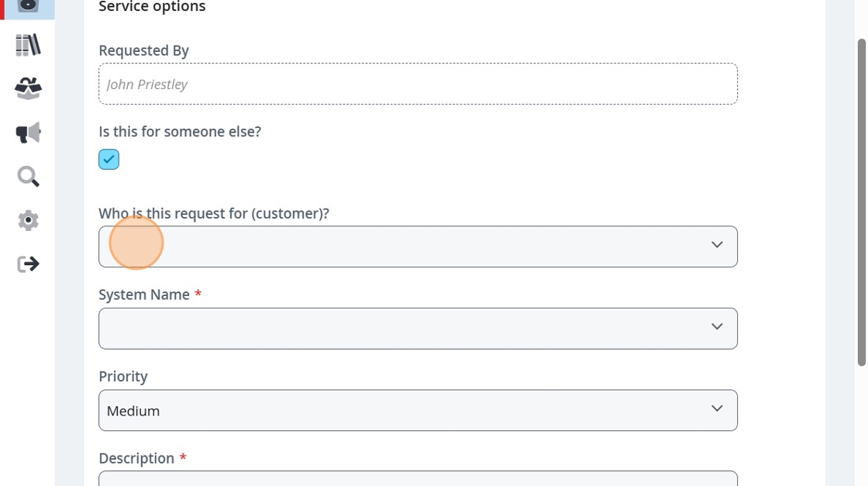Click the 'Is this for someone else?' label

pos(180,132)
